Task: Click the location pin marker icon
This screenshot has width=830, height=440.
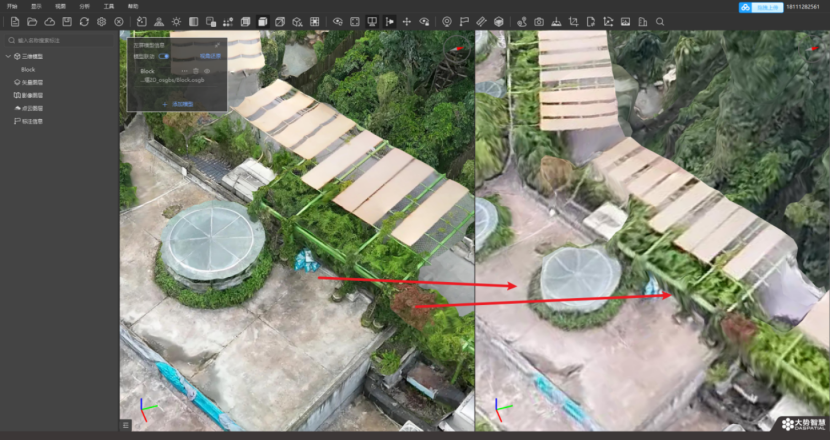Action: (446, 21)
